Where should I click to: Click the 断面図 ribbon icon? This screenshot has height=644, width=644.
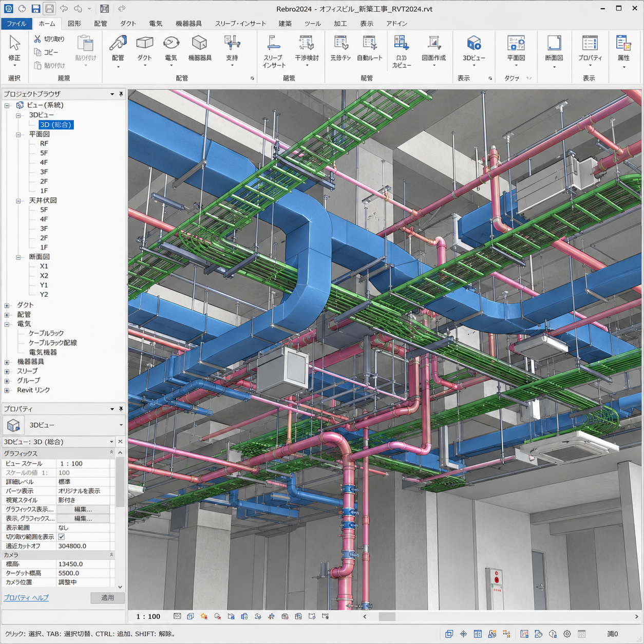click(554, 43)
